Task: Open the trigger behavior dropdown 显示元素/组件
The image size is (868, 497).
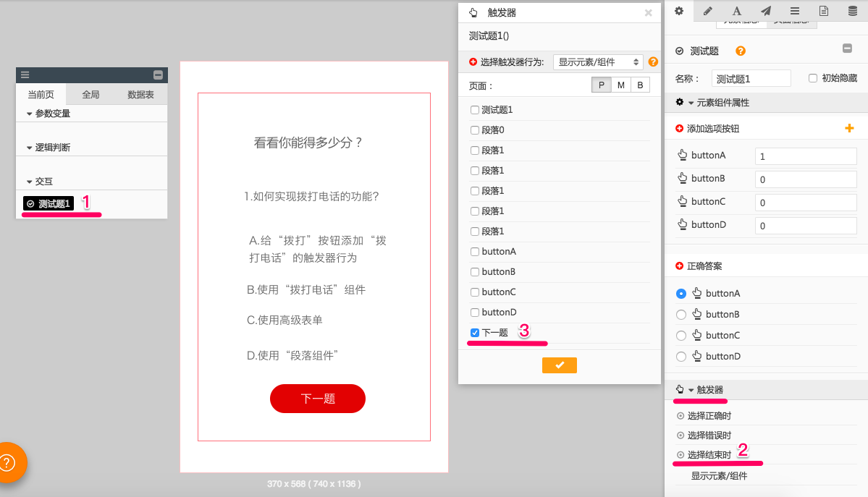Action: [597, 62]
